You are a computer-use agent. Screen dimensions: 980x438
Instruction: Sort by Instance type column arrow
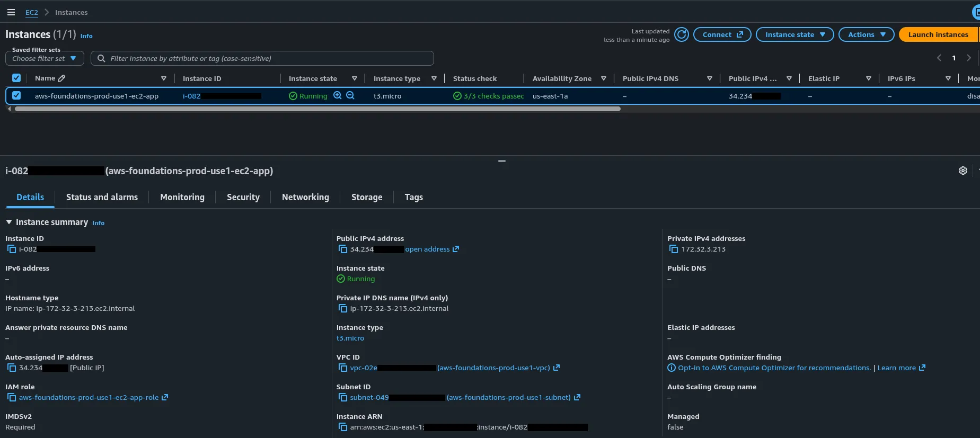434,78
